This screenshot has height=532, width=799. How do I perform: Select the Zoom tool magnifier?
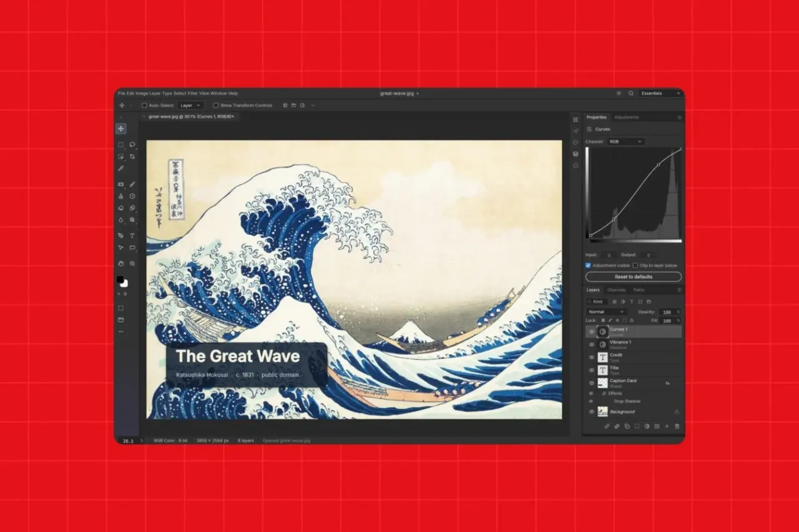tap(132, 264)
